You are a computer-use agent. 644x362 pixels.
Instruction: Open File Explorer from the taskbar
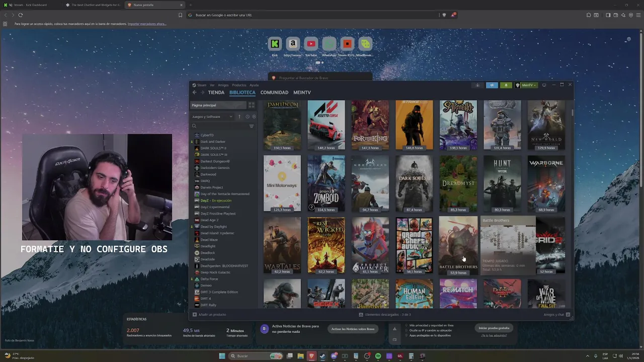[300, 356]
